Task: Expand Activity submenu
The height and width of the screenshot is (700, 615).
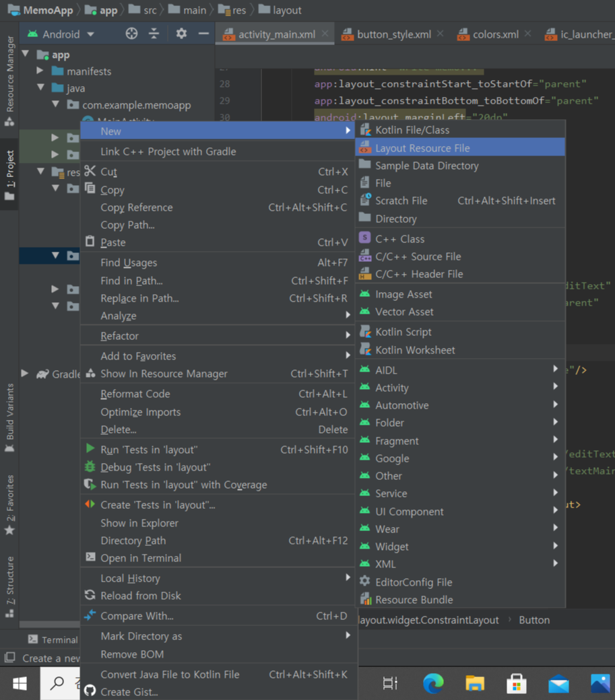Action: [x=460, y=388]
